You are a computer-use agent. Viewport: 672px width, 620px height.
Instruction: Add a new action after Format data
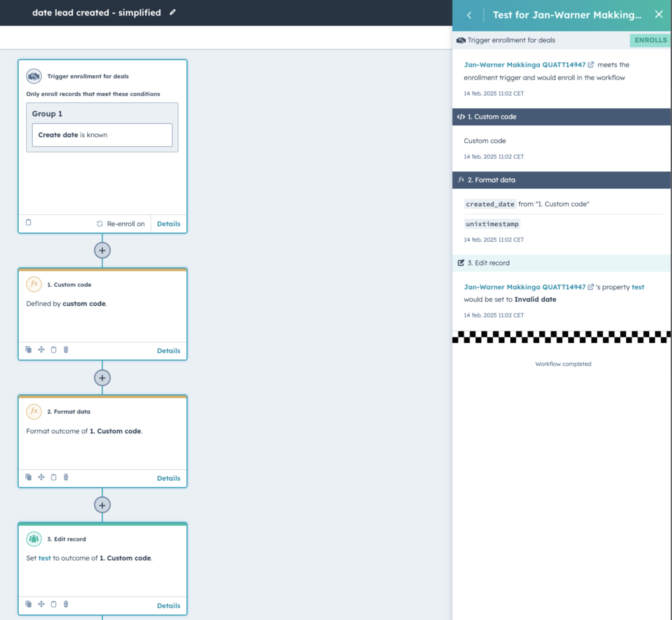click(102, 505)
